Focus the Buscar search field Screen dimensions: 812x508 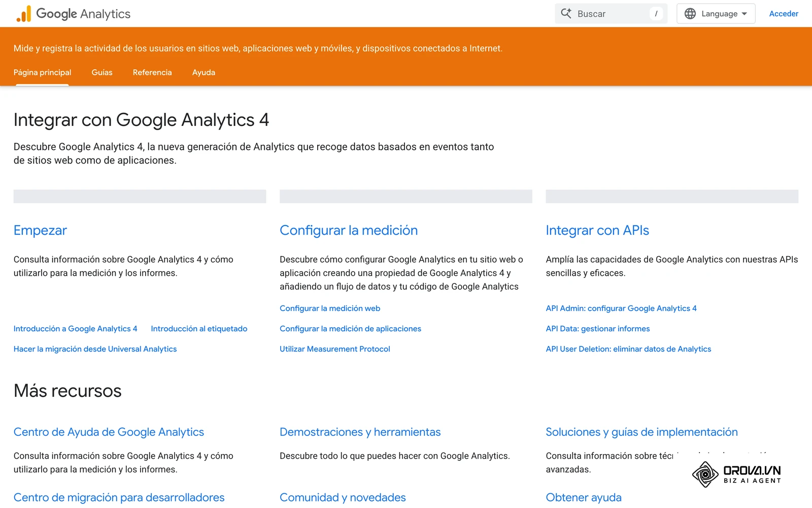click(x=611, y=14)
